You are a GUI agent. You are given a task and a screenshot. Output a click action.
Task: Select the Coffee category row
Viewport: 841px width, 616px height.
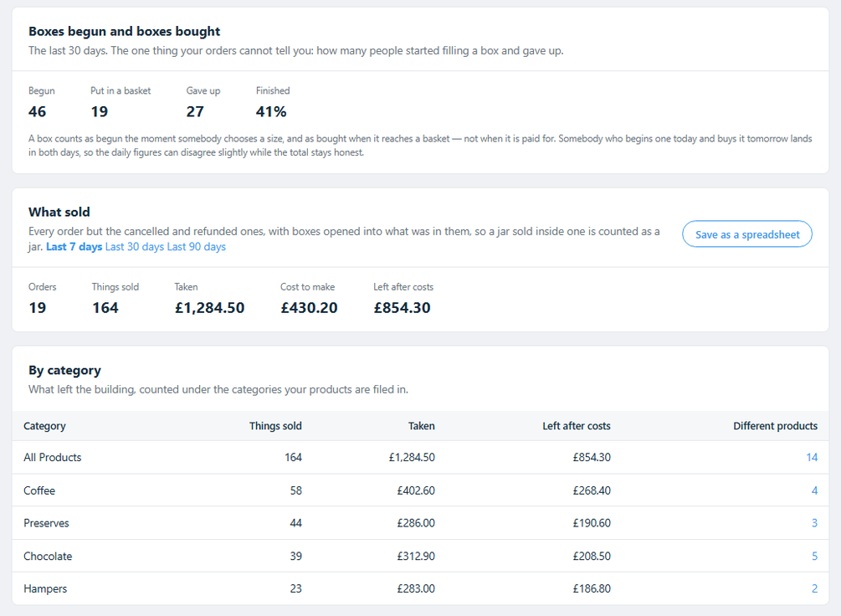(420, 490)
